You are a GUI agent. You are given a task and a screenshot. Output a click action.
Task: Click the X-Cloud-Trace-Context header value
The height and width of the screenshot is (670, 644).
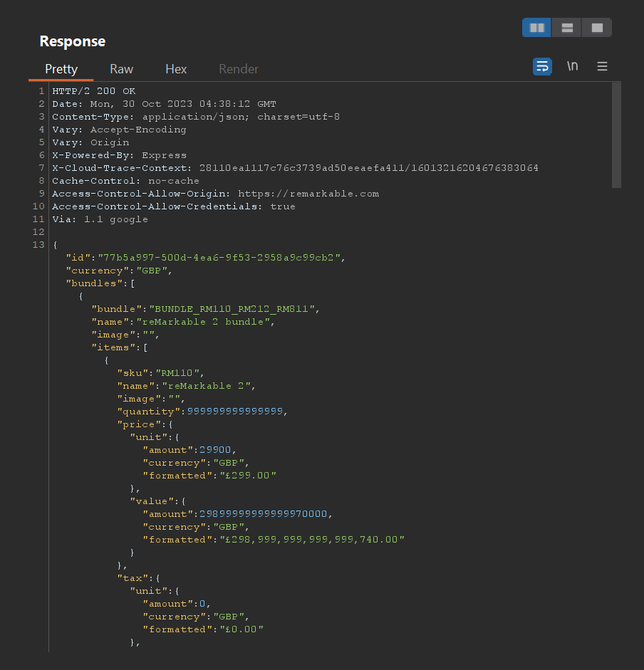coord(368,168)
